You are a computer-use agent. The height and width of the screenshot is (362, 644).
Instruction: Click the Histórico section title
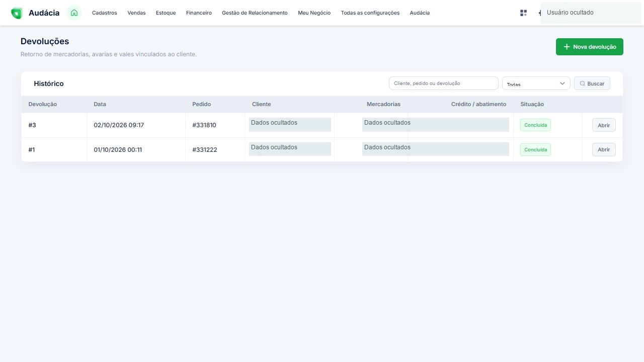[x=49, y=83]
